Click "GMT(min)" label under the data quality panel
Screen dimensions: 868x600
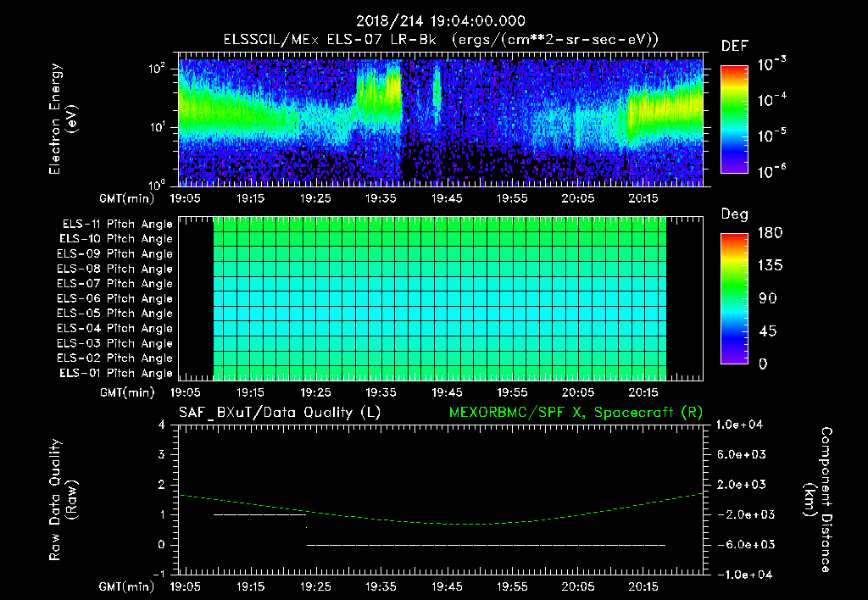tap(127, 586)
